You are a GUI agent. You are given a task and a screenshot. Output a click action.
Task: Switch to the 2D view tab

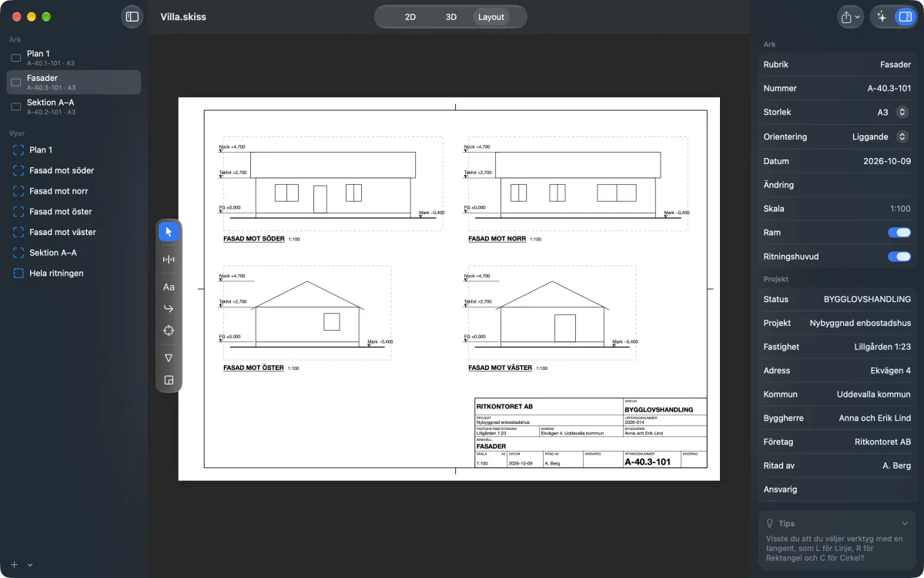tap(410, 17)
